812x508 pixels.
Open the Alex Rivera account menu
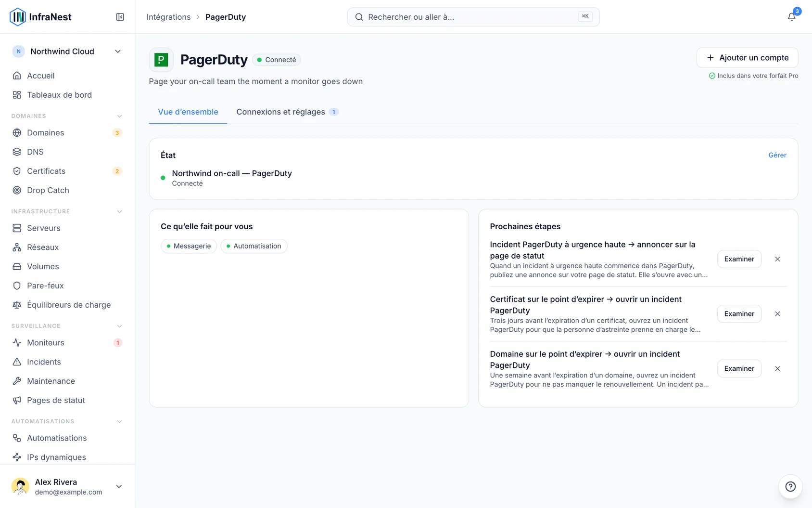point(67,486)
